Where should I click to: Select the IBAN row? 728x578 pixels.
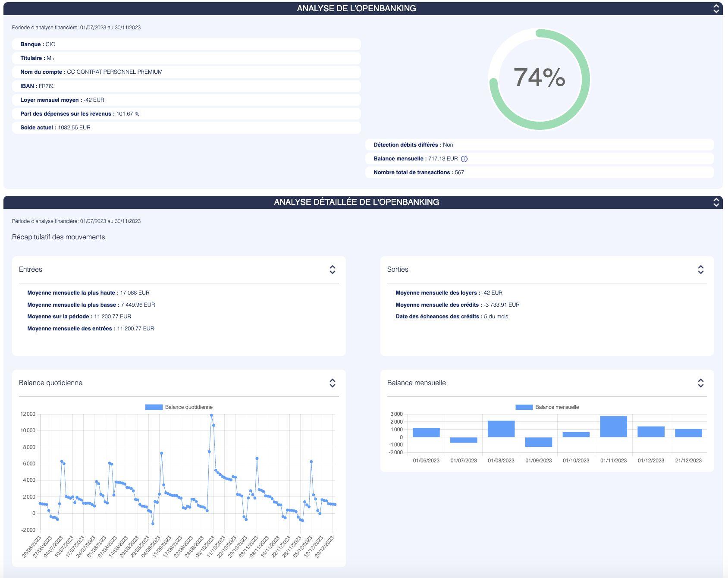point(186,86)
